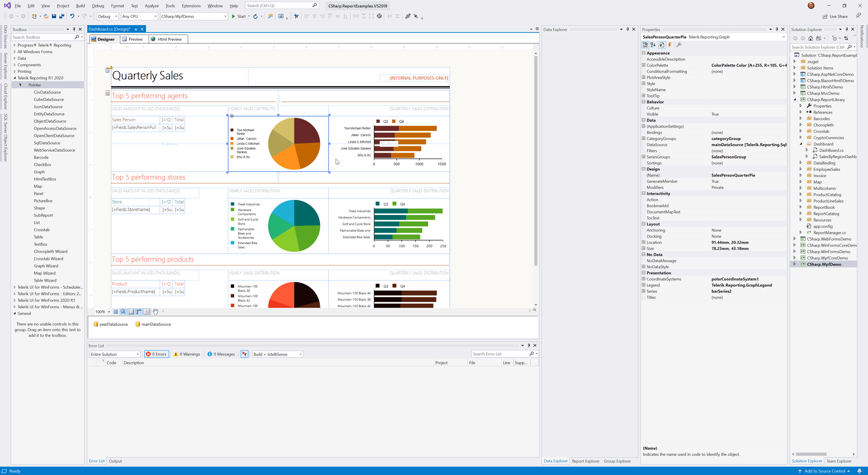Open DashBoard.cs in Solution Explorer
The width and height of the screenshot is (868, 475).
831,150
